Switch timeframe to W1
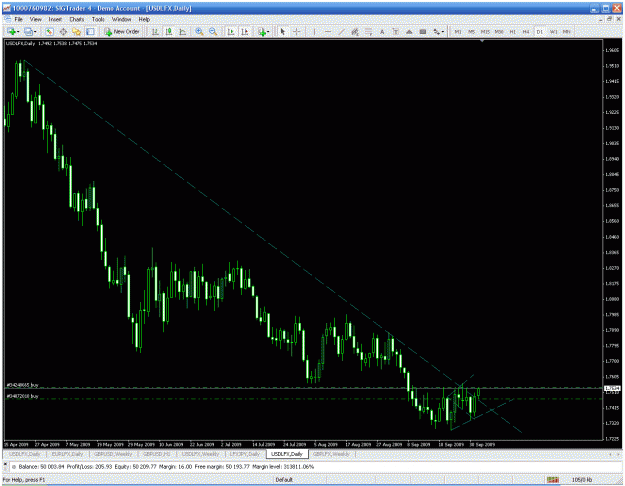This screenshot has height=486, width=625. point(553,31)
